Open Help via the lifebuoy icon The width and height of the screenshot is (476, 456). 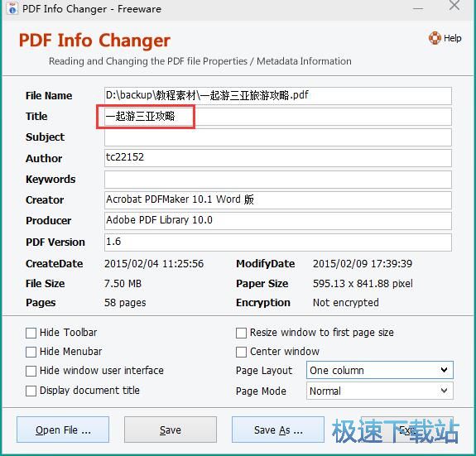[435, 38]
